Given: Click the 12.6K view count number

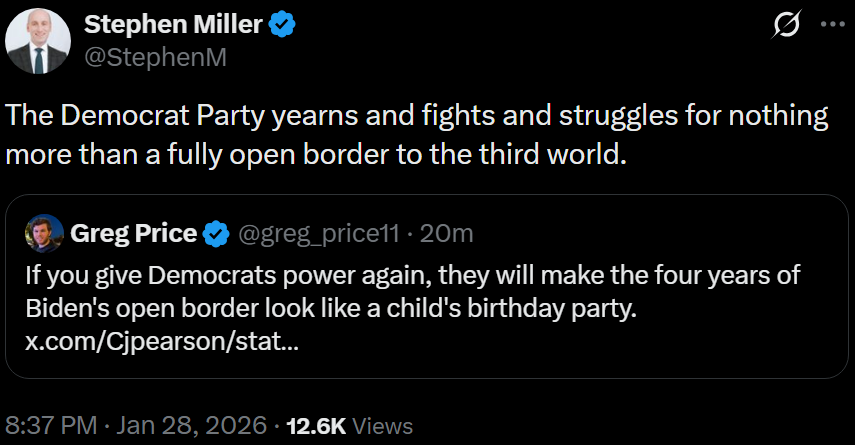Looking at the screenshot, I should pyautogui.click(x=316, y=425).
